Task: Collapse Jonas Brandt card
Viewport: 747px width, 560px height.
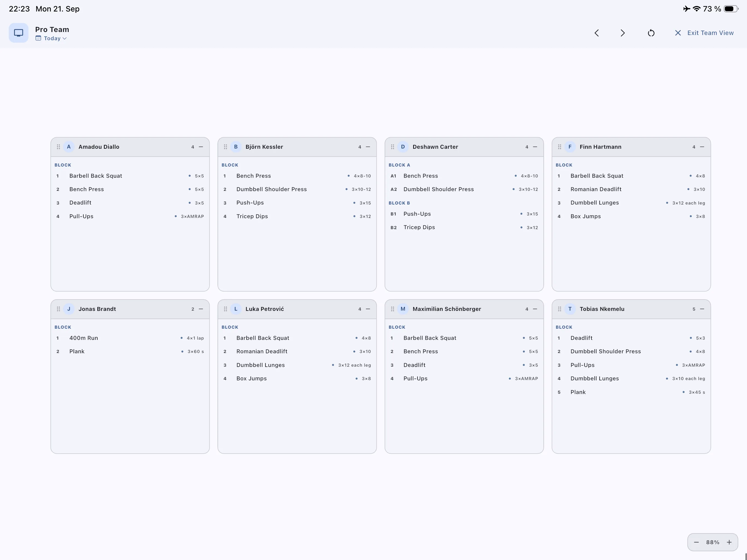Action: [201, 309]
